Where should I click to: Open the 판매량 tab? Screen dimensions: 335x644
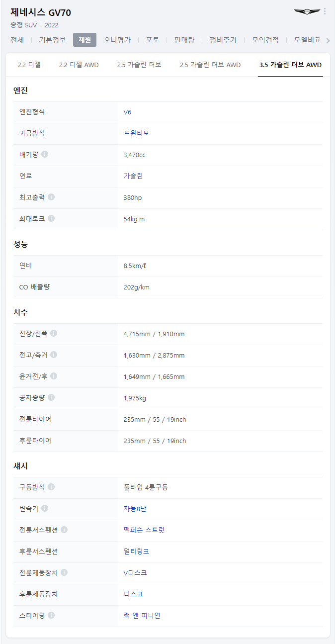(x=184, y=40)
